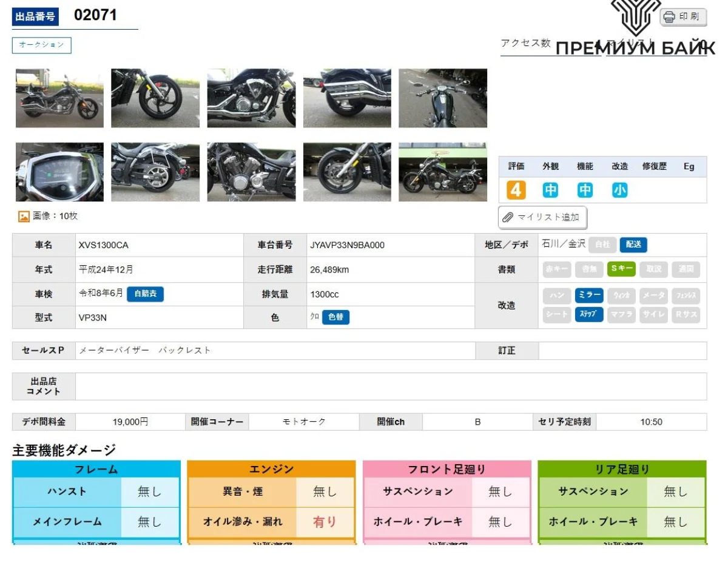Click the 色替 color change badge

[335, 317]
